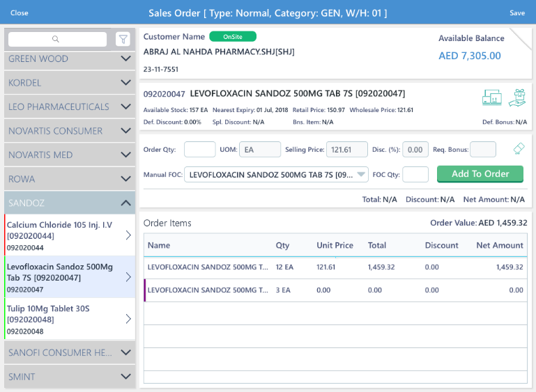Click the search magnifier in the search box
Image resolution: width=536 pixels, height=392 pixels.
(x=55, y=39)
